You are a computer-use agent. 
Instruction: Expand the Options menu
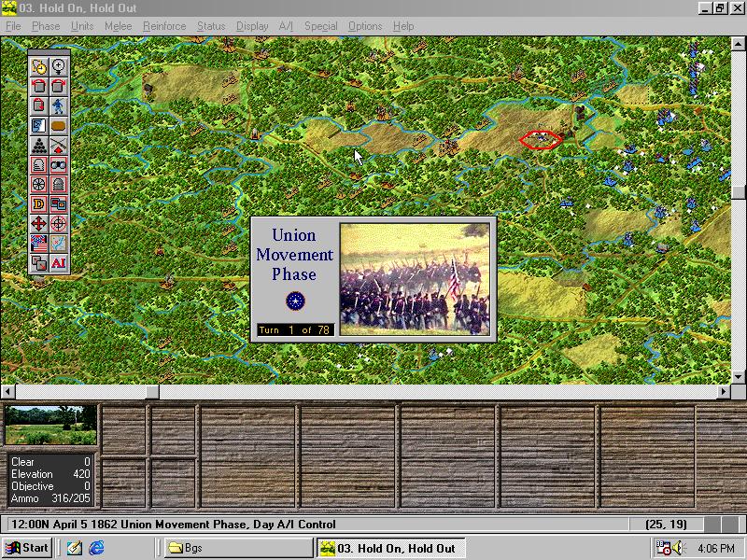(365, 26)
